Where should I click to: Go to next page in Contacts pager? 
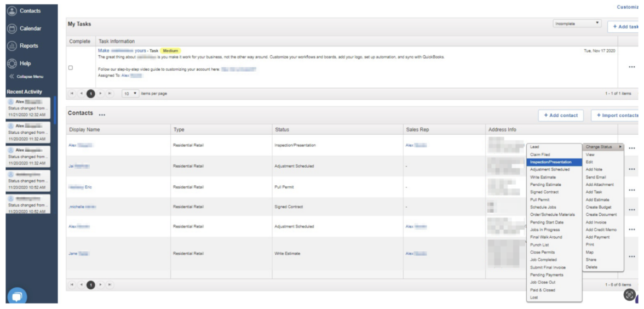click(x=101, y=285)
